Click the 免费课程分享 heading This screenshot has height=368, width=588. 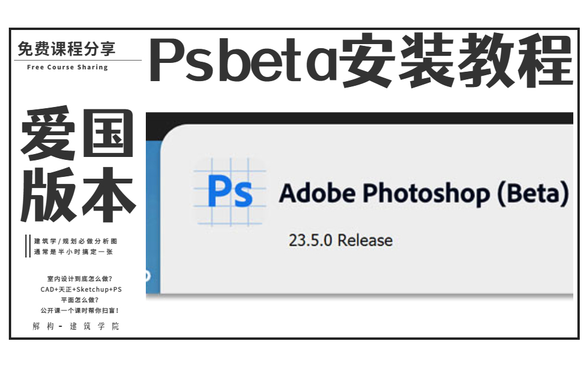click(x=66, y=49)
